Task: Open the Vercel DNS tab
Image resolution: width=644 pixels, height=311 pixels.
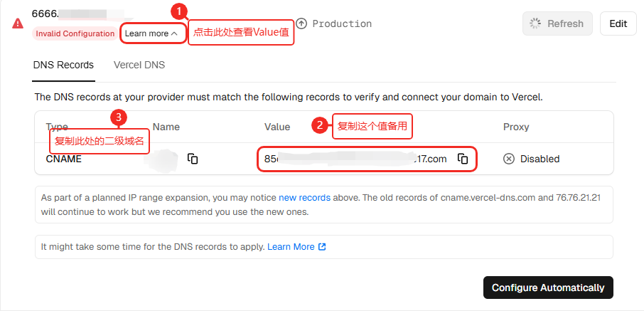Action: pyautogui.click(x=139, y=65)
